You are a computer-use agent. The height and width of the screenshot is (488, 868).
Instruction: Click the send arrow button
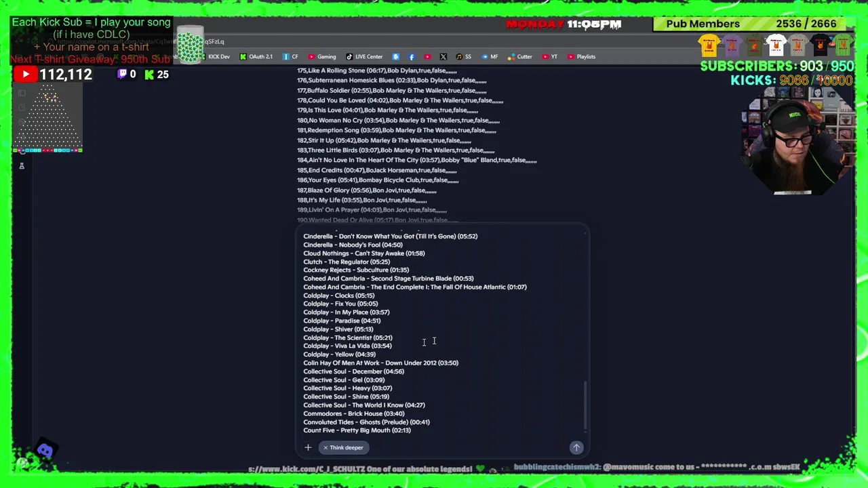pos(576,447)
